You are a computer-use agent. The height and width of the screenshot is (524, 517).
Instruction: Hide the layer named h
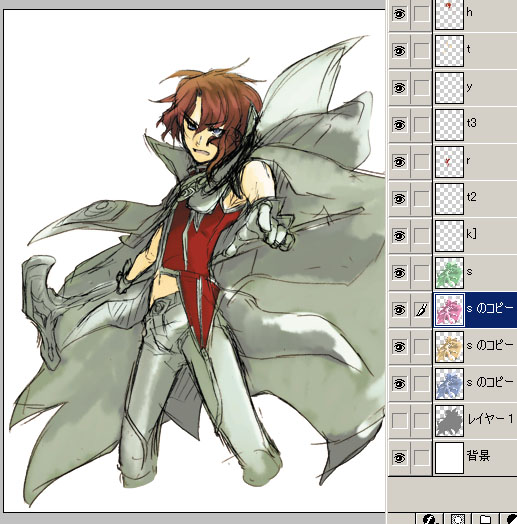[399, 14]
